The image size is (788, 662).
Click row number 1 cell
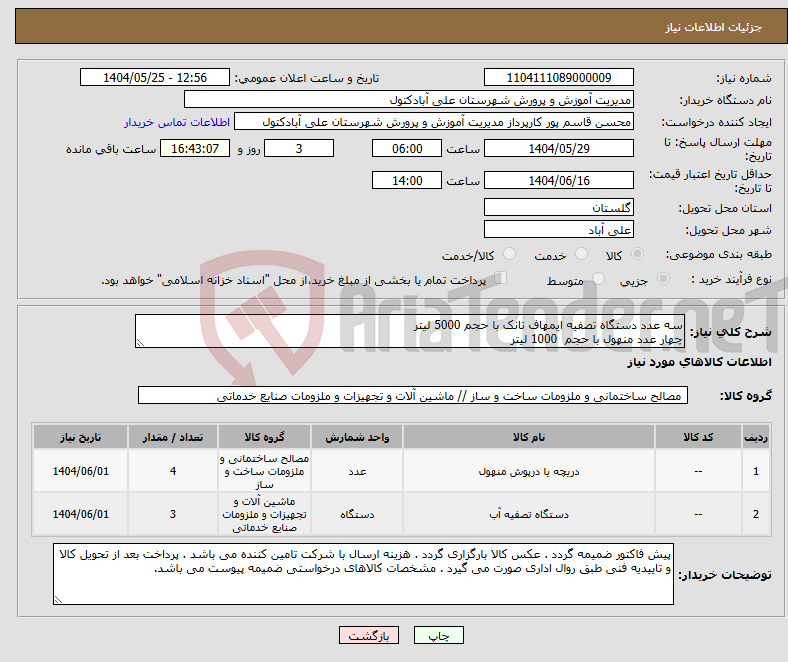pos(756,471)
